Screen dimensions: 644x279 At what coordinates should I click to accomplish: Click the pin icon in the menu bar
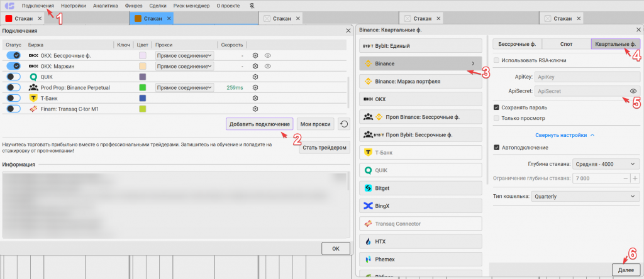click(252, 6)
